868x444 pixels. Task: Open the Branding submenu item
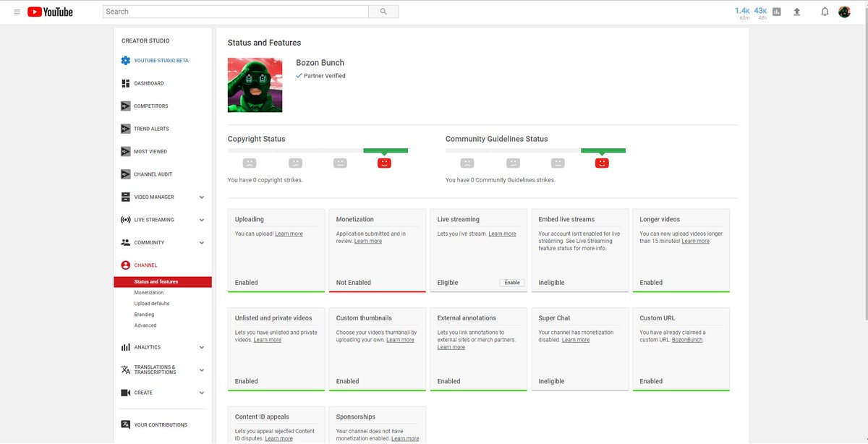tap(144, 315)
